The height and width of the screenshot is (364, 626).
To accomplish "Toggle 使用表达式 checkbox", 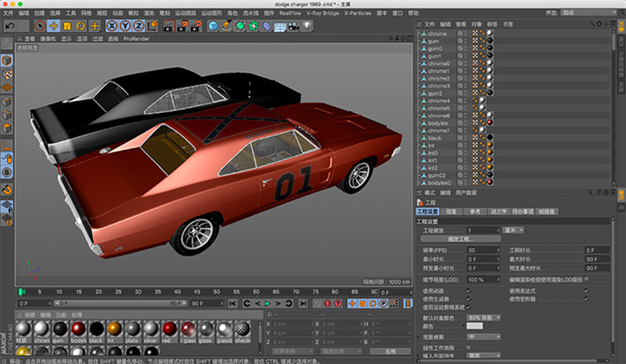I will point(587,291).
